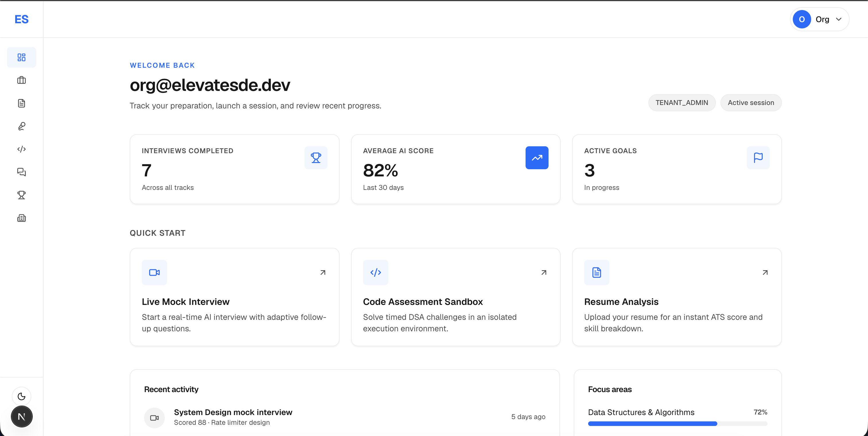Click the arrow on Code Assessment Sandbox card
This screenshot has width=868, height=436.
coord(544,272)
